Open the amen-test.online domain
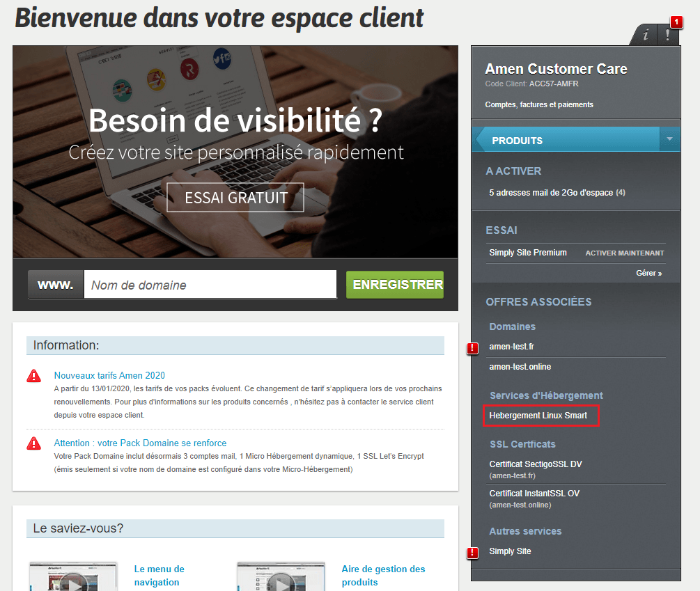 [x=520, y=367]
